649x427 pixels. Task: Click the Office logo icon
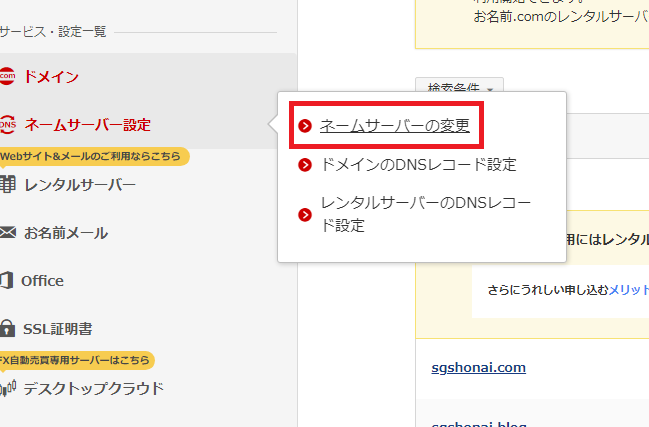coord(6,281)
